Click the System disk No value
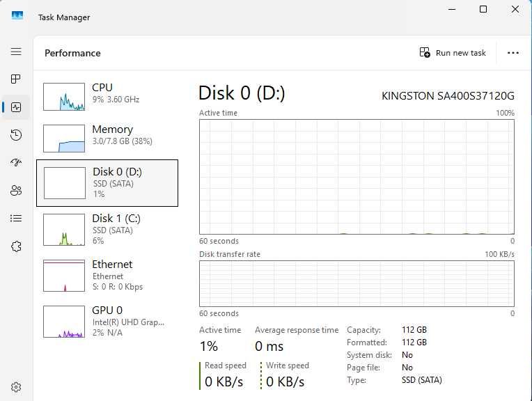The height and width of the screenshot is (401, 532). tap(407, 355)
